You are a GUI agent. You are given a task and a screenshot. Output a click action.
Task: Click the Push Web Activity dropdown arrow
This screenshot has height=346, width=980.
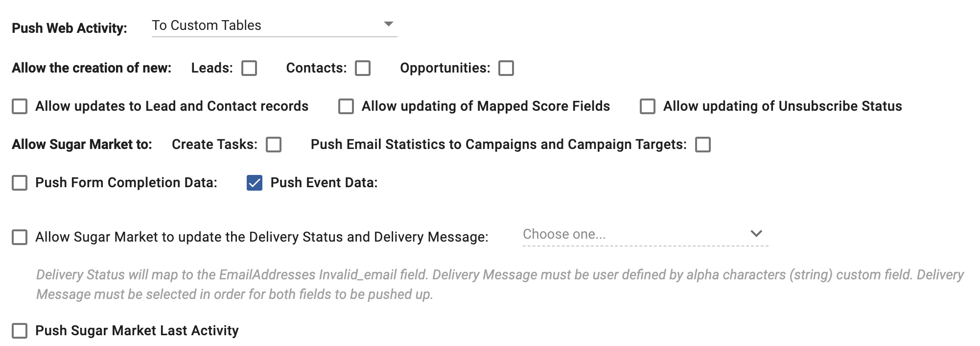coord(389,24)
